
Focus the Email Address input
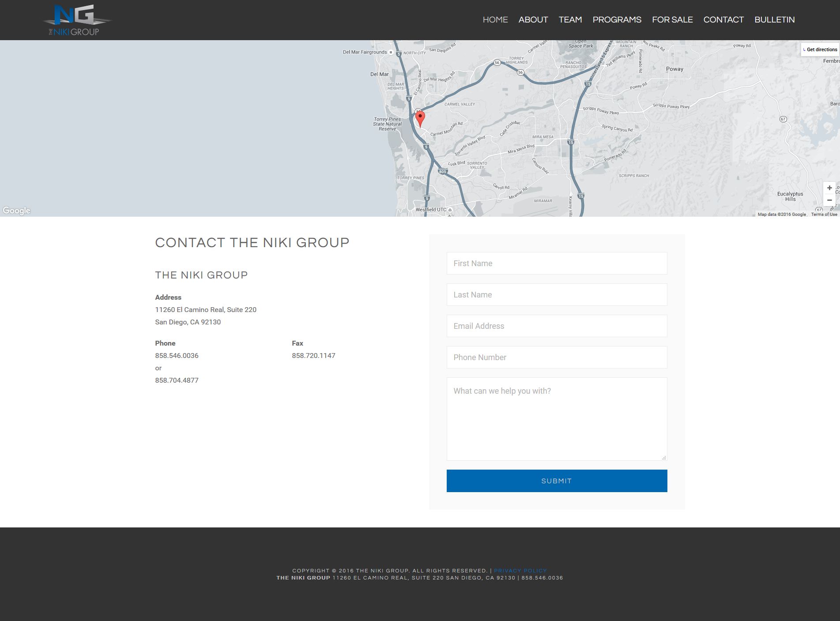(x=557, y=326)
